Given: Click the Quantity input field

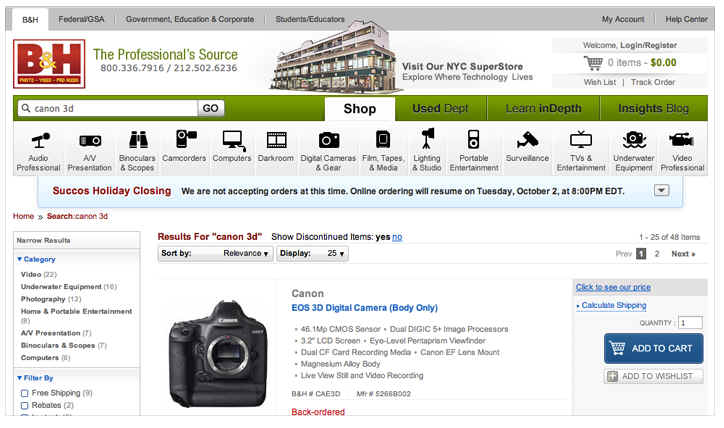Looking at the screenshot, I should (690, 323).
